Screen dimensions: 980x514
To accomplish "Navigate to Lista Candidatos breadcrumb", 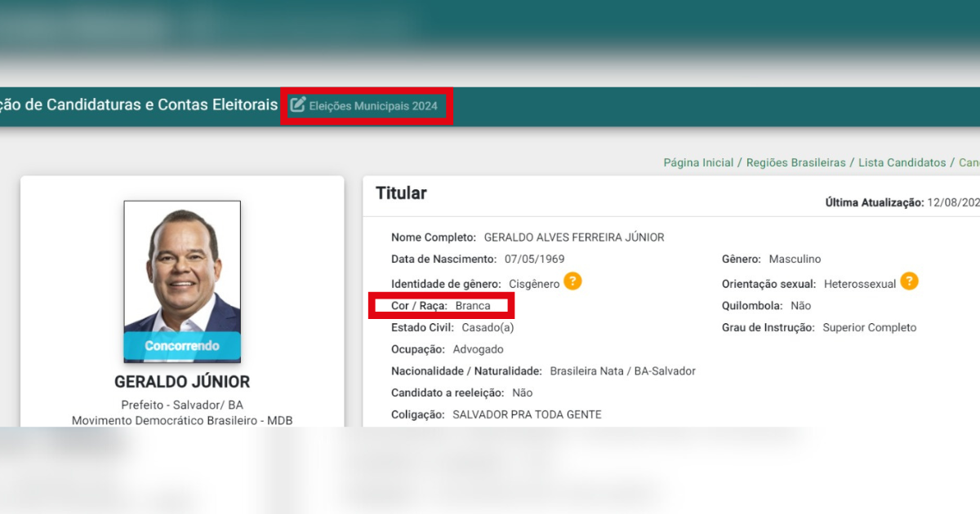I will [902, 163].
